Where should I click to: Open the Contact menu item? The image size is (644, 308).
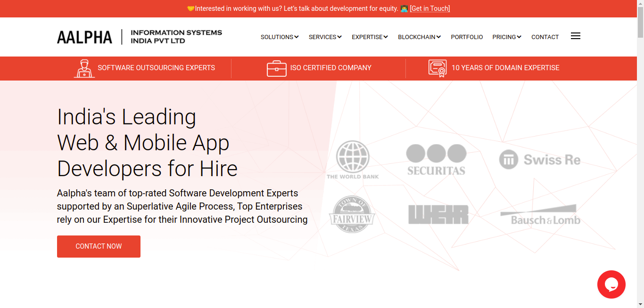(545, 37)
